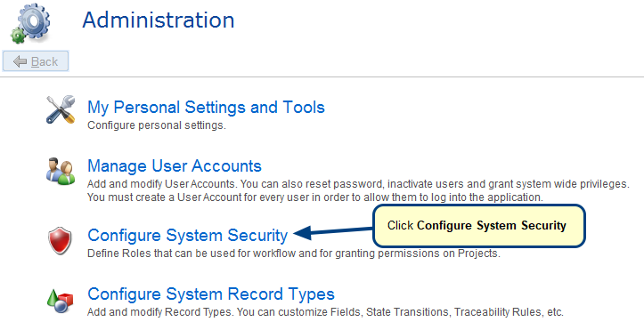Click the small green gear beside the blue gear
Image resolution: width=644 pixels, height=330 pixels.
click(18, 36)
